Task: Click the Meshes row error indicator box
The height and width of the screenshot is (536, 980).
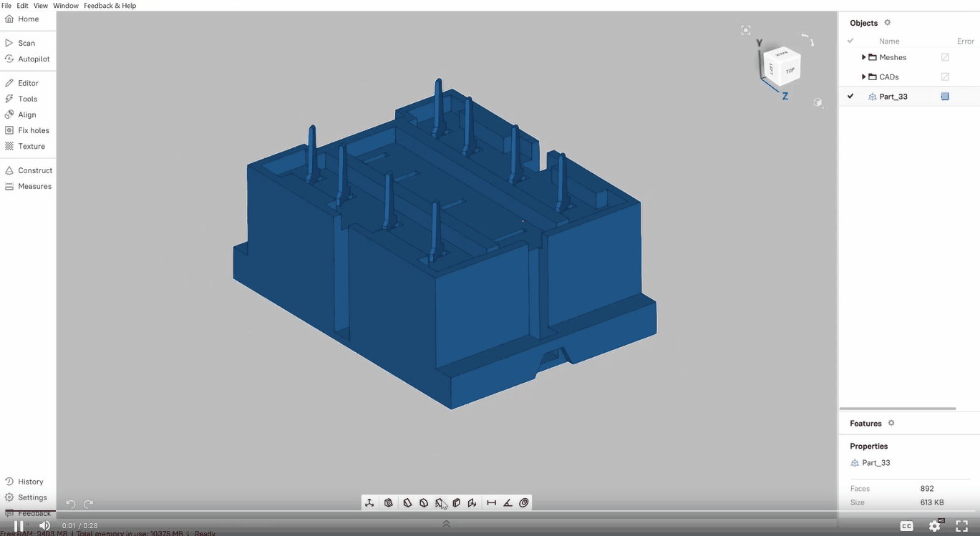Action: coord(945,57)
